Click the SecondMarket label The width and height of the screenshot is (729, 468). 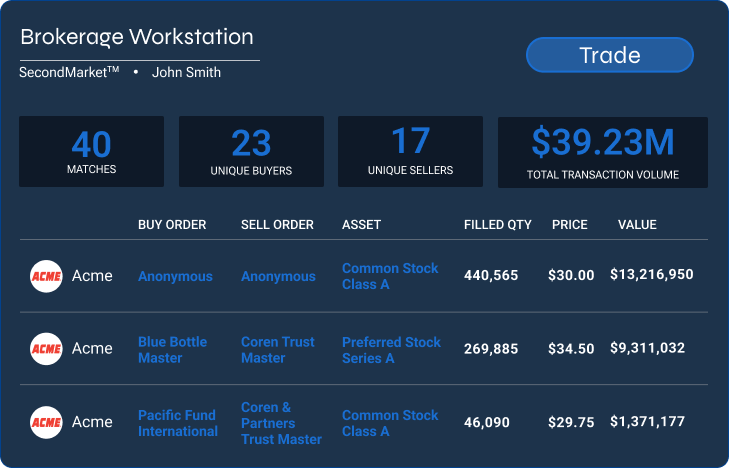click(69, 72)
